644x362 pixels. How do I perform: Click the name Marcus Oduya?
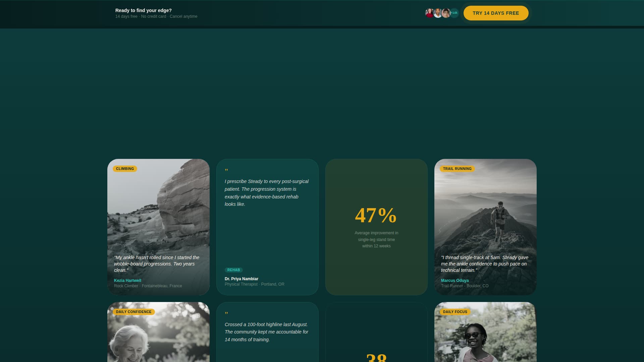pos(455,281)
